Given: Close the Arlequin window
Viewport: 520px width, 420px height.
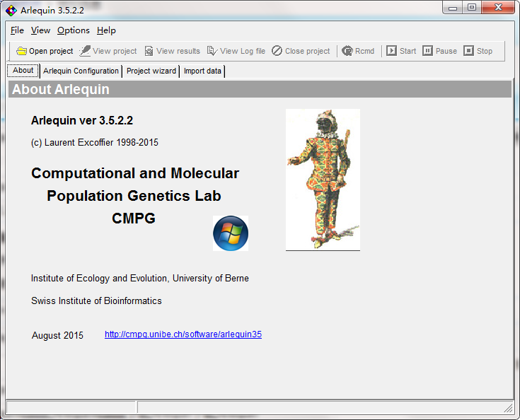Looking at the screenshot, I should pyautogui.click(x=498, y=8).
